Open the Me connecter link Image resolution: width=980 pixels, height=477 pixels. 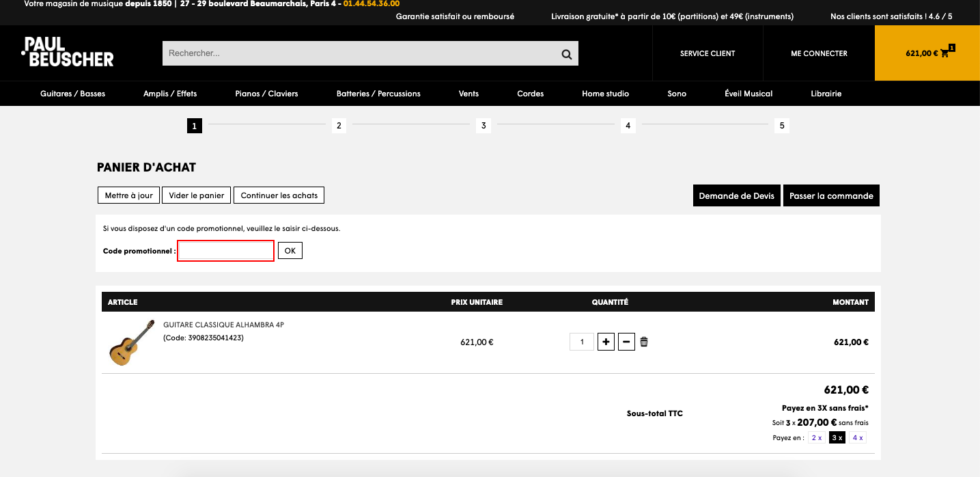point(819,53)
